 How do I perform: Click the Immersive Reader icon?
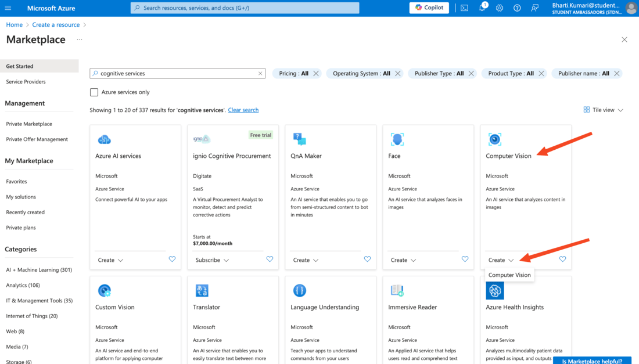pos(397,291)
